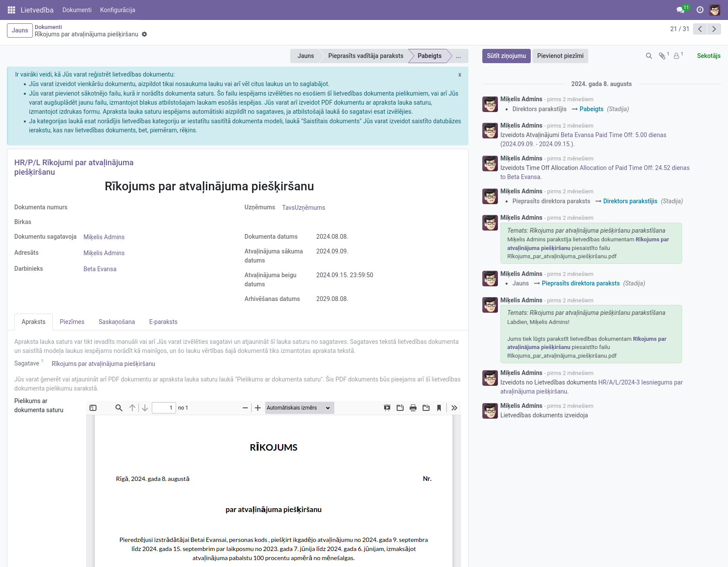Click PDF presentation mode icon
Image resolution: width=728 pixels, height=567 pixels.
[x=387, y=408]
